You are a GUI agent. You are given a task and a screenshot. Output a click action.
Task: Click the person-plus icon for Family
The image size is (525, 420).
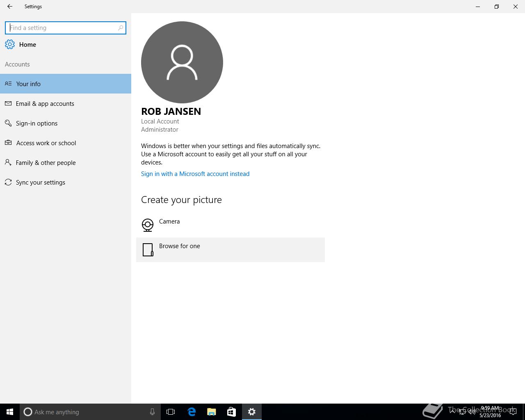8,162
